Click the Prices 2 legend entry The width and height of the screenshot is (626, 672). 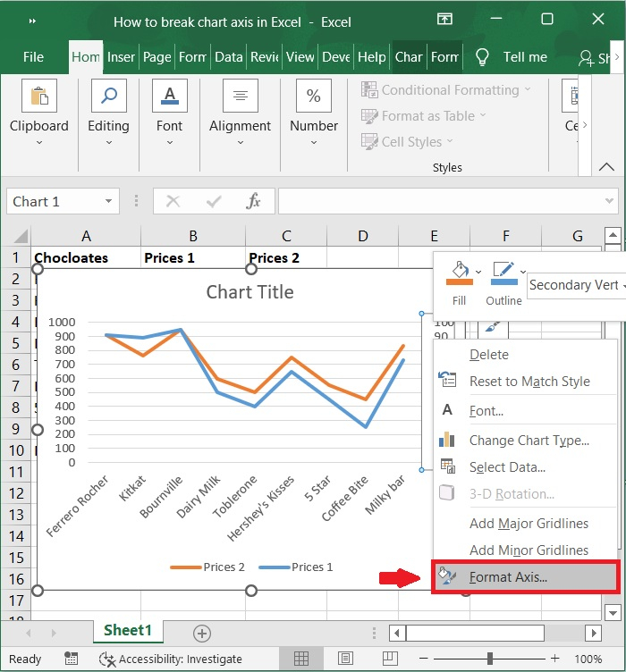207,567
